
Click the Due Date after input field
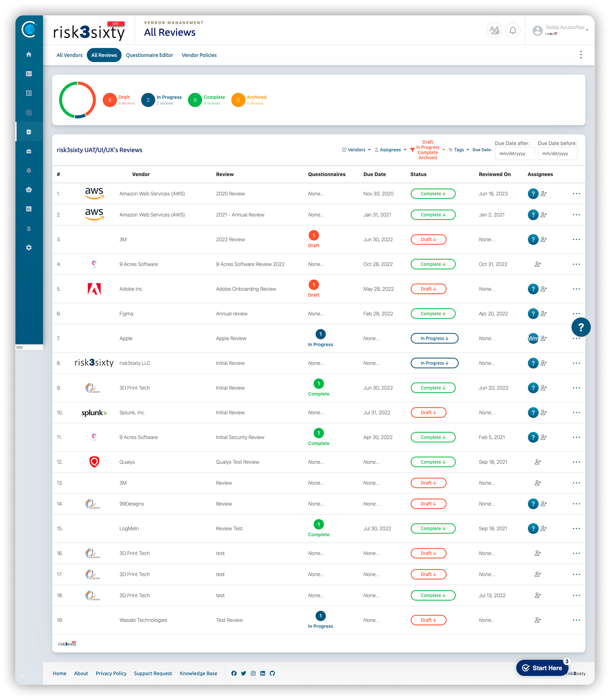pos(515,154)
